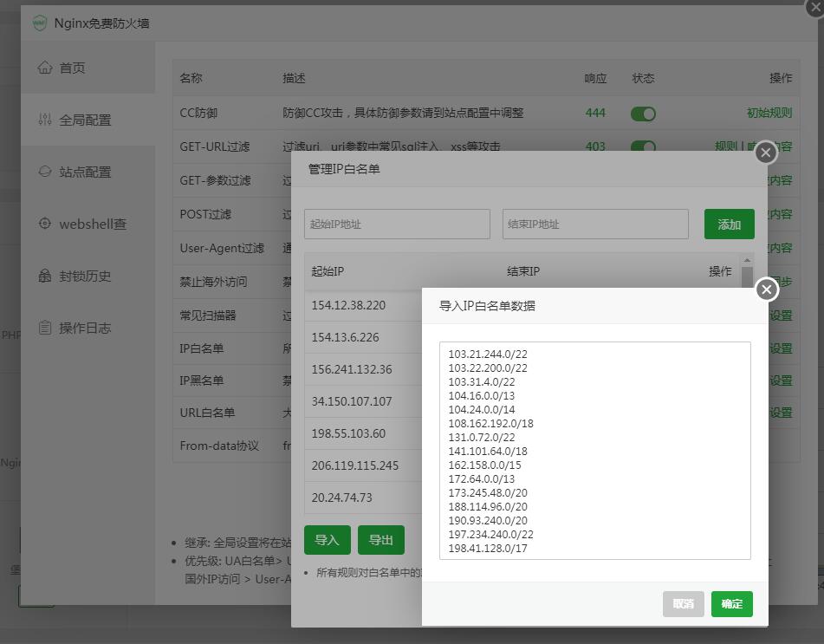Toggle the CC防御 status switch
The height and width of the screenshot is (644, 824).
[643, 114]
